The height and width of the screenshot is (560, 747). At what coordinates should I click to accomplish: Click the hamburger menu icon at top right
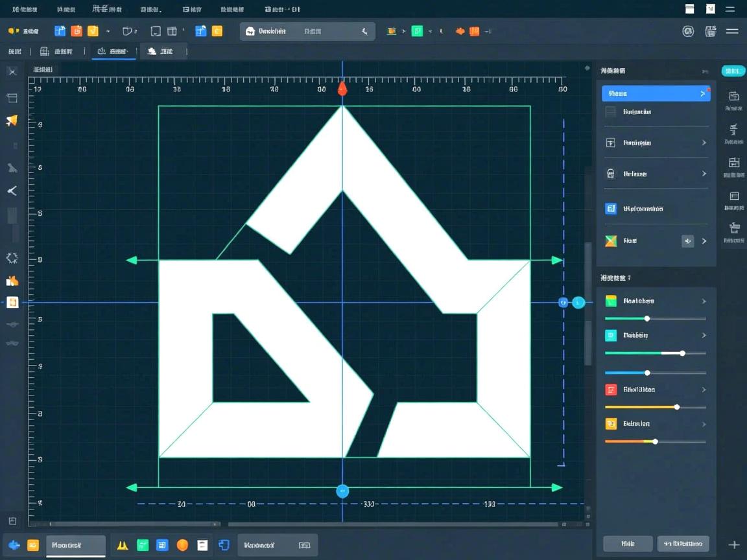(732, 31)
